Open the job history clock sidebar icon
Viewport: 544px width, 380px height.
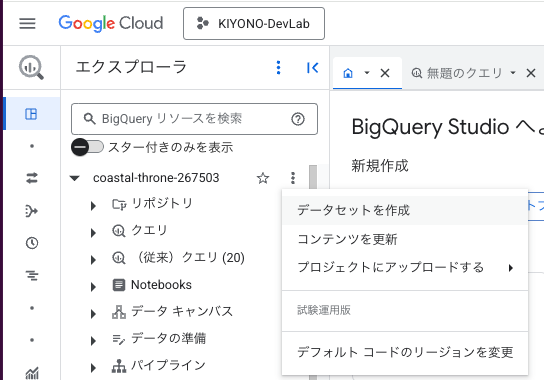pyautogui.click(x=32, y=243)
